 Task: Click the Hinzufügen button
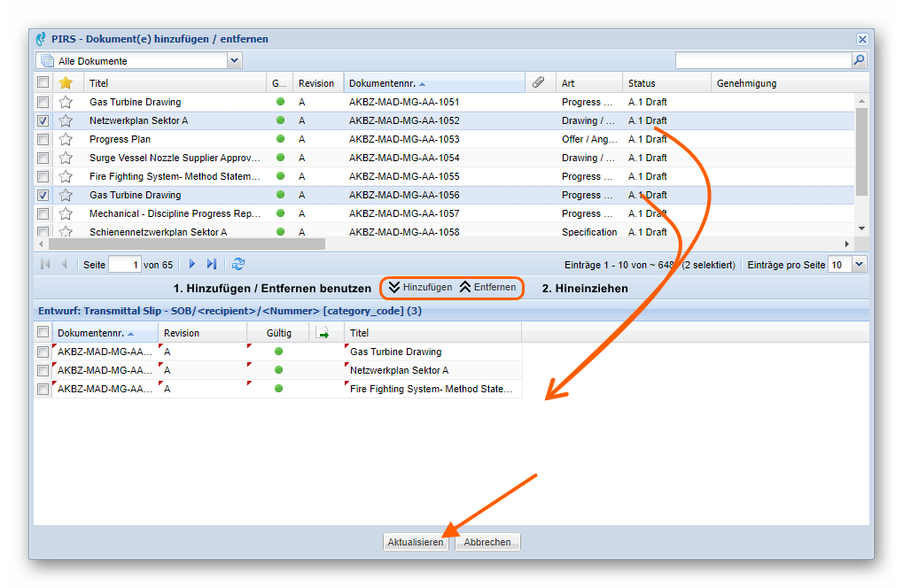[419, 288]
